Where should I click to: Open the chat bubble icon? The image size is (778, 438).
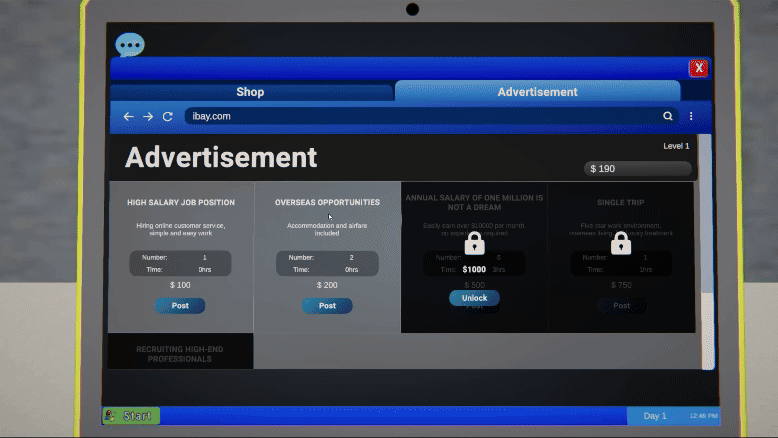(130, 45)
